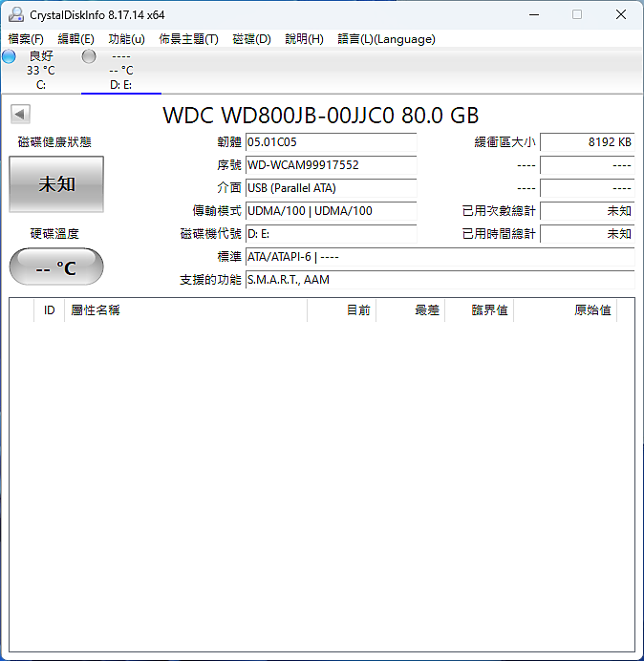Screen dimensions: 644x661
Task: Select the gray status circle for D: E: drive
Action: (89, 56)
